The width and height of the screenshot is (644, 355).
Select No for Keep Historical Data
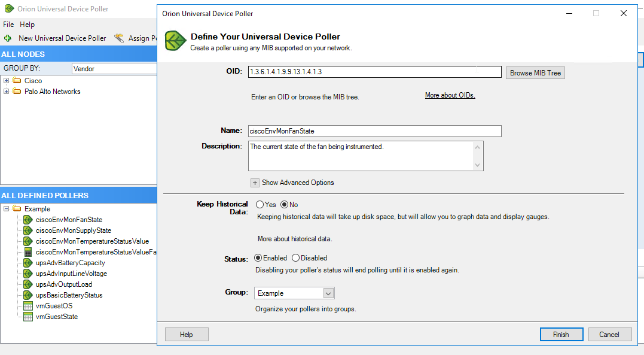click(284, 205)
